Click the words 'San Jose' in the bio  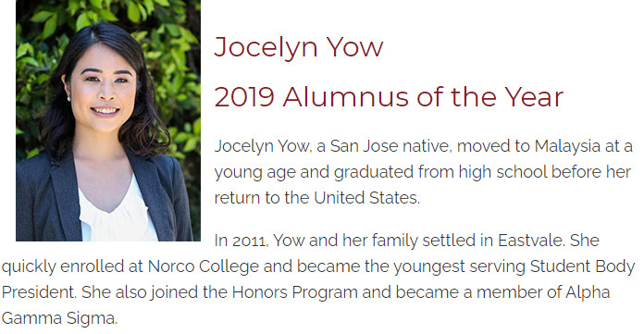364,146
